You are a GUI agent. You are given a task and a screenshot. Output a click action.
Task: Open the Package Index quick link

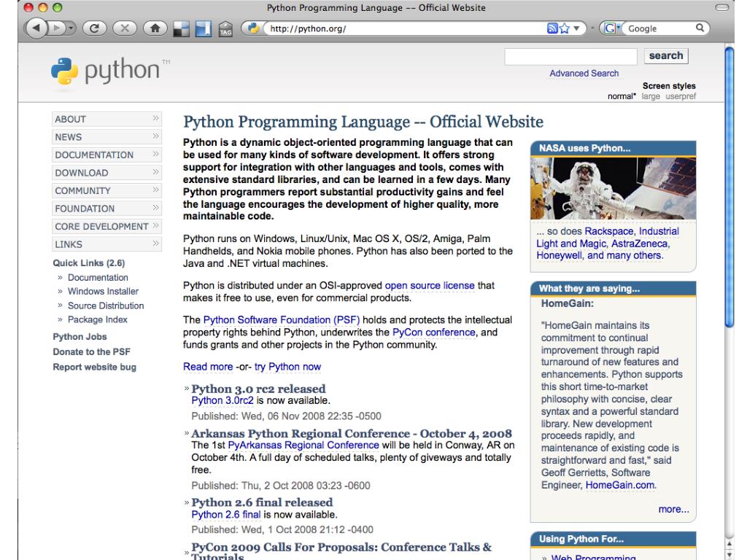(97, 319)
